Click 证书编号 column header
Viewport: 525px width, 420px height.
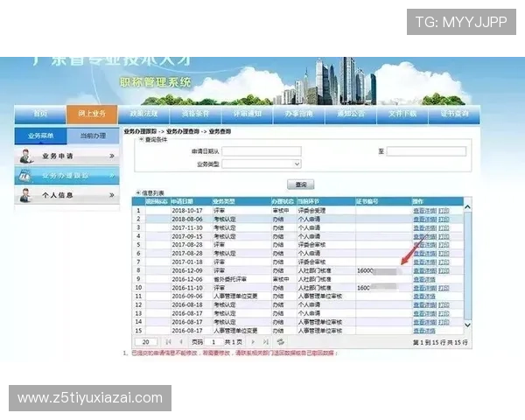[x=383, y=201]
